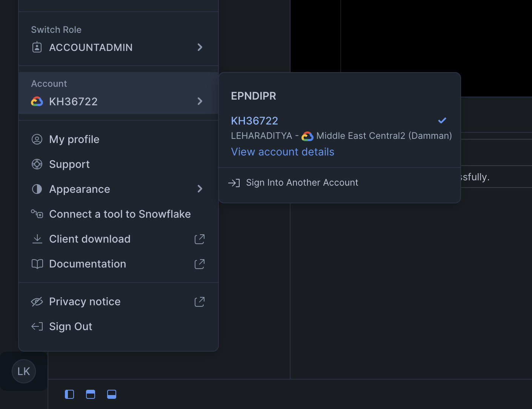Click the Account section label

point(49,83)
